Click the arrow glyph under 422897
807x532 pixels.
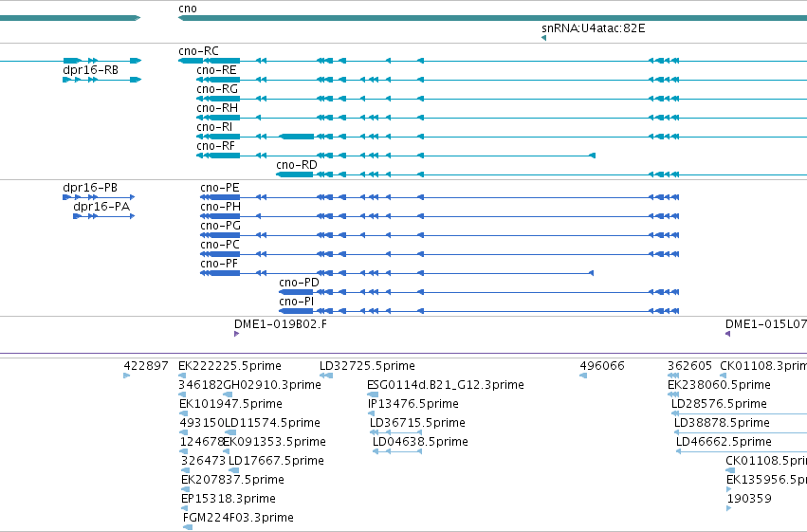[x=127, y=376]
